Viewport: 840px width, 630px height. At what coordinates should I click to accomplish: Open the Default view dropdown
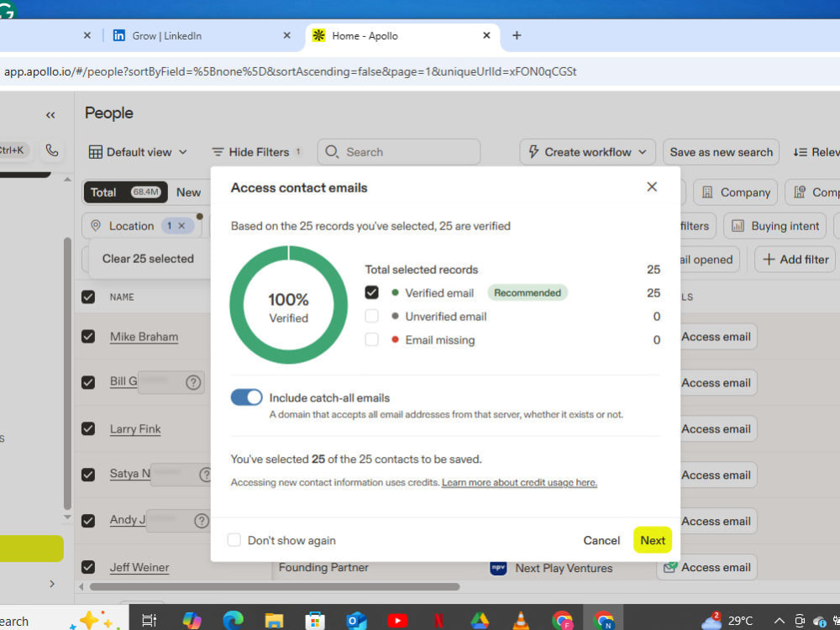click(x=139, y=152)
